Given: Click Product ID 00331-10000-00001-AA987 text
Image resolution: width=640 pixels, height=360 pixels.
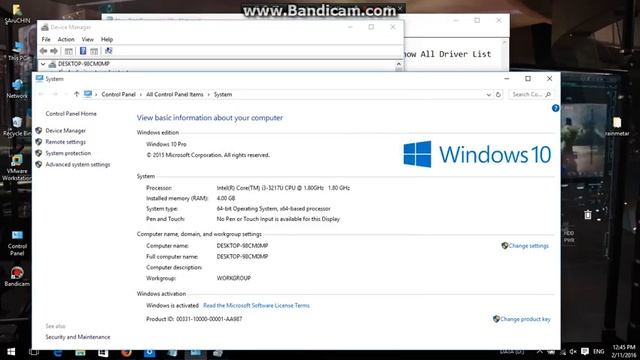Looking at the screenshot, I should click(x=194, y=319).
